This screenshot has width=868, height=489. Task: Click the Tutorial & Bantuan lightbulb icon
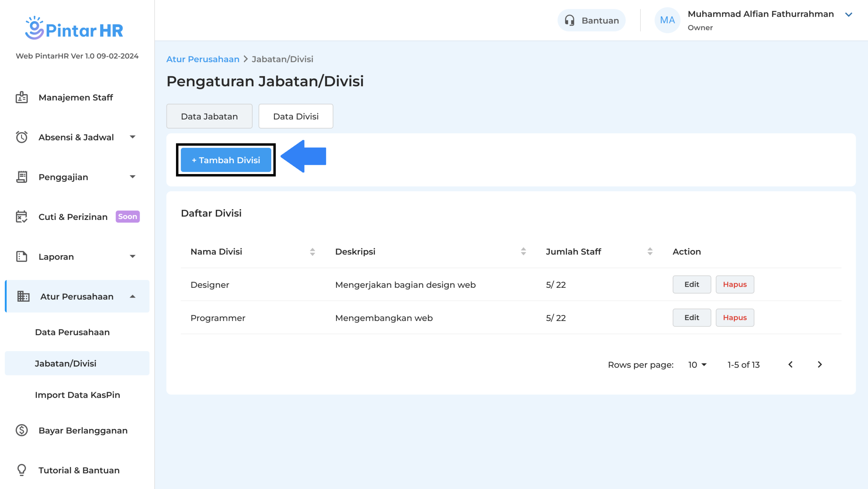pos(22,470)
